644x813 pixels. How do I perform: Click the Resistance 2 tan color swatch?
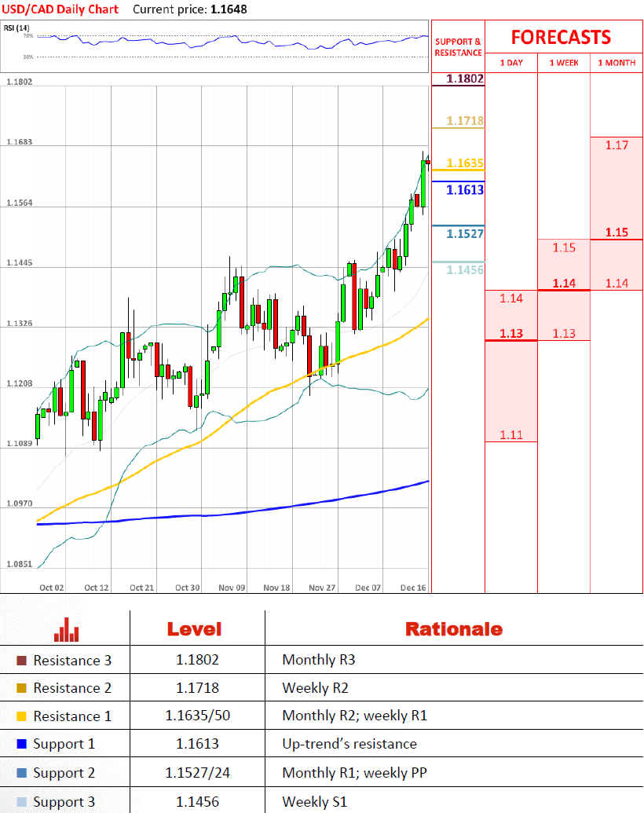(21, 688)
